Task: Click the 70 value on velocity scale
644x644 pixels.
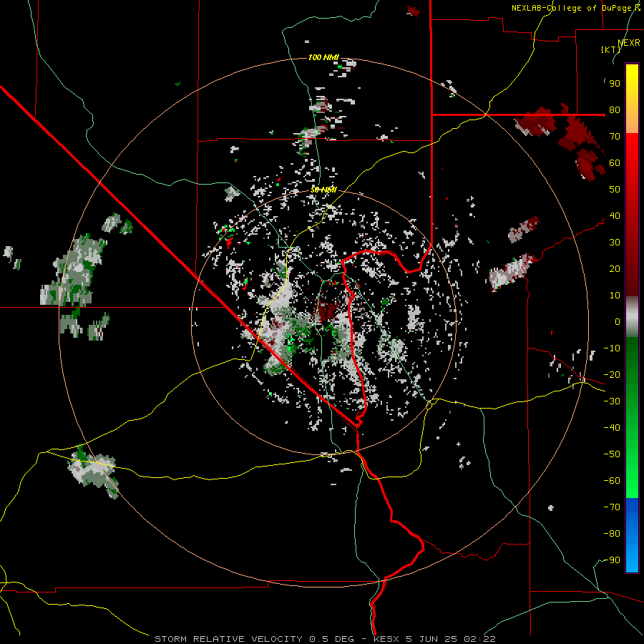Action: (x=615, y=137)
